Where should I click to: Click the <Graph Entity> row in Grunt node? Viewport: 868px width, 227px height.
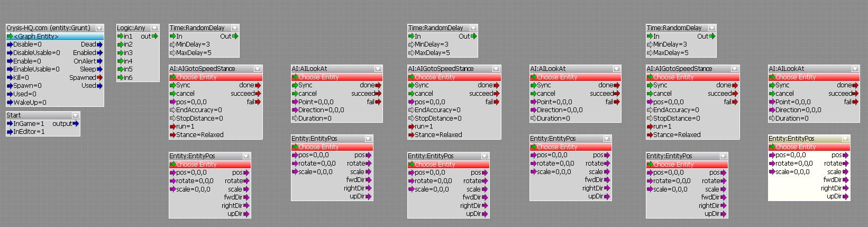pyautogui.click(x=36, y=37)
